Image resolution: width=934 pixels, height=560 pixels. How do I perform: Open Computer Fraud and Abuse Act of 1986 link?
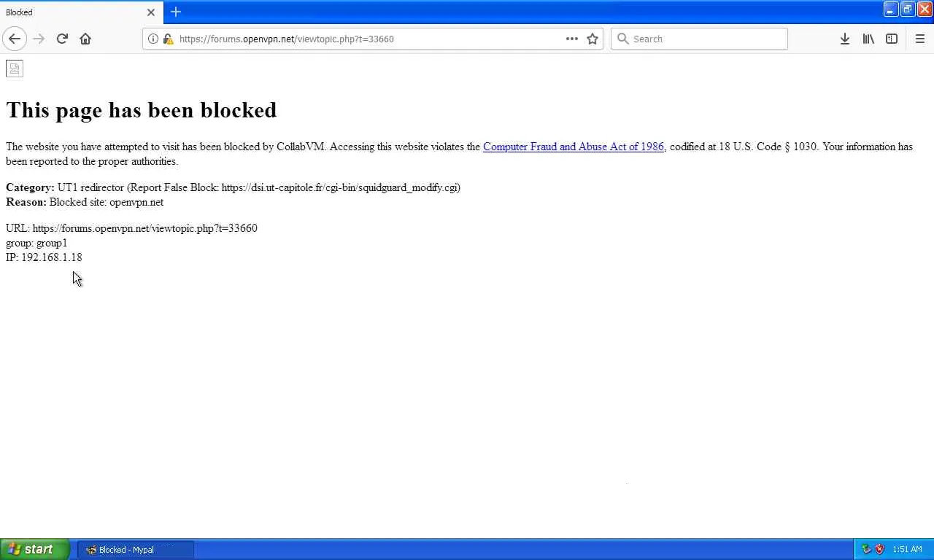click(574, 147)
